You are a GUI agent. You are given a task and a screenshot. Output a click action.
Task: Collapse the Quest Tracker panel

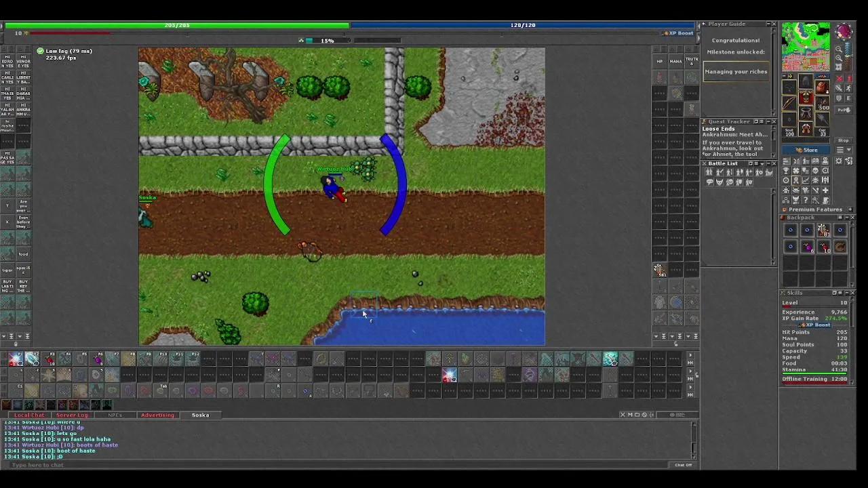(768, 122)
